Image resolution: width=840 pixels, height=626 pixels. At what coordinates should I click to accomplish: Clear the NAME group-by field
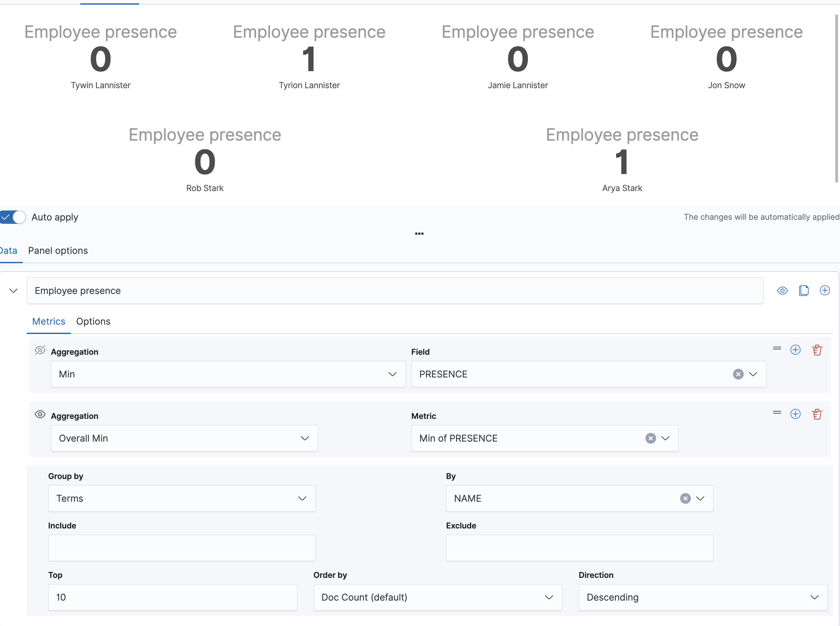point(685,498)
